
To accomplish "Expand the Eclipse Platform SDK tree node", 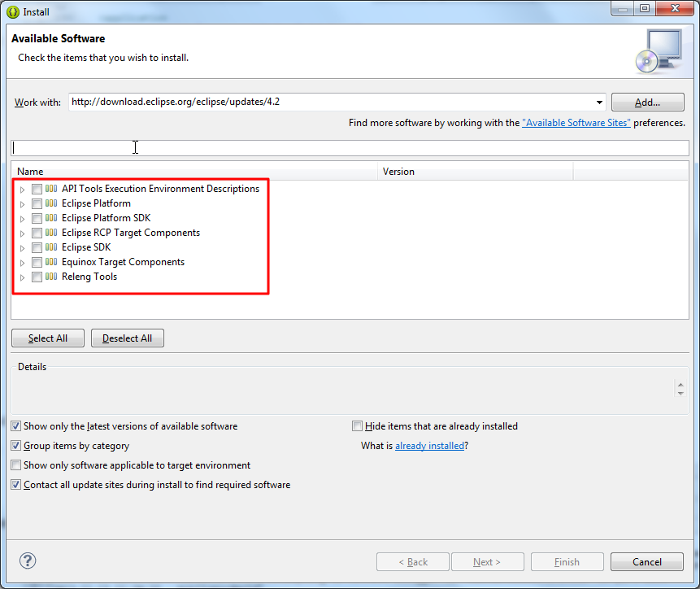I will [x=22, y=219].
